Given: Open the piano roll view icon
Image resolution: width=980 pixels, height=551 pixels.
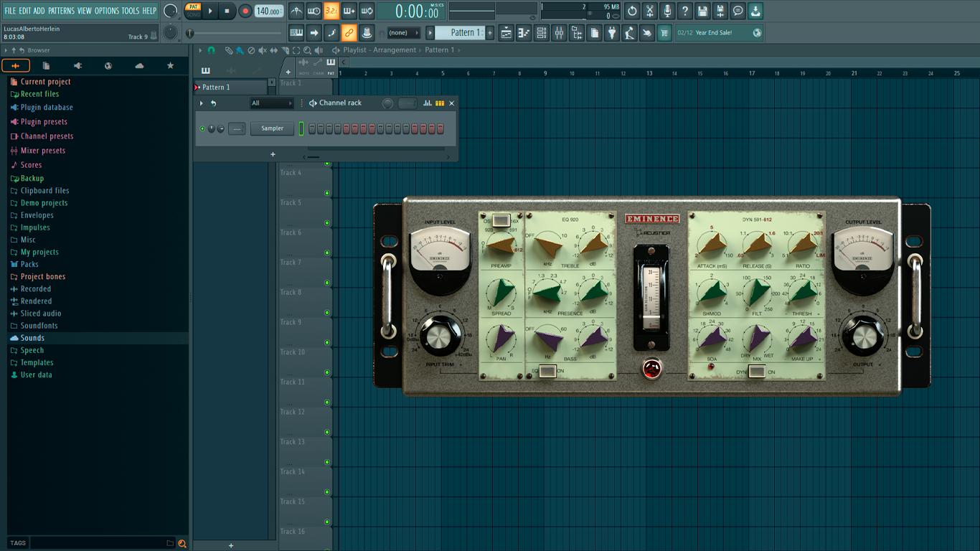Looking at the screenshot, I should click(524, 32).
